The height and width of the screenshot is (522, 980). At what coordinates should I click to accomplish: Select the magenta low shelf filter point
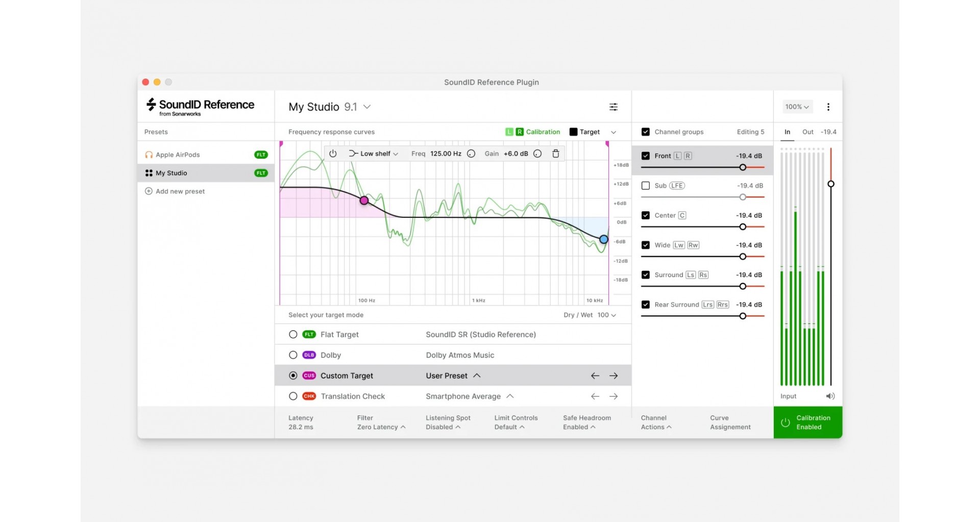pyautogui.click(x=364, y=201)
